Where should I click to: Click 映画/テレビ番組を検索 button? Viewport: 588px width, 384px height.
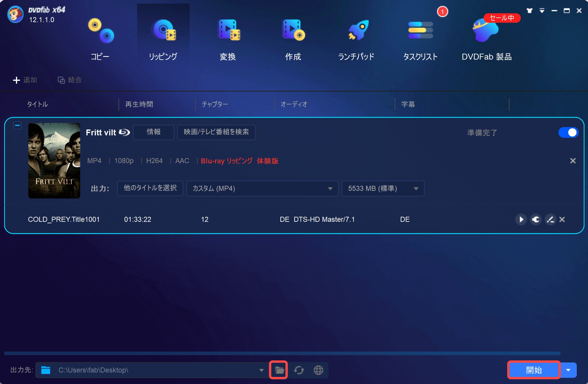coord(216,132)
